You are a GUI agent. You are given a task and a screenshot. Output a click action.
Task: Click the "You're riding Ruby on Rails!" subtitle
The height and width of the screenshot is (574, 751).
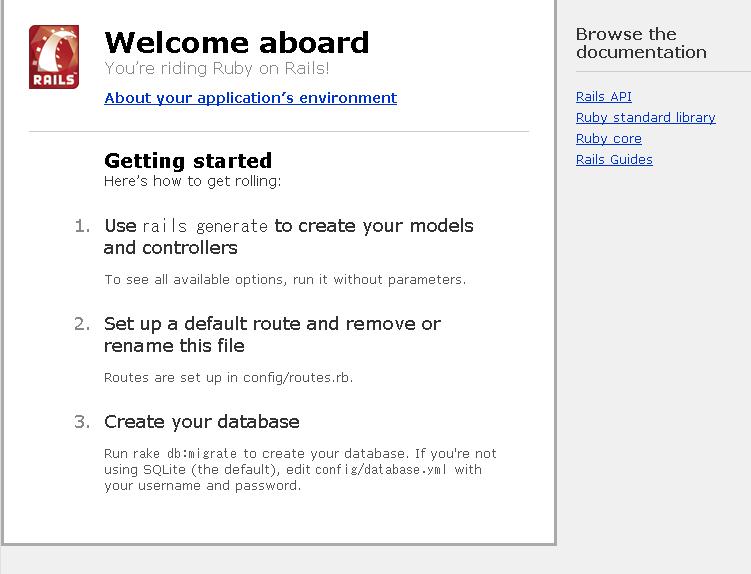click(216, 69)
